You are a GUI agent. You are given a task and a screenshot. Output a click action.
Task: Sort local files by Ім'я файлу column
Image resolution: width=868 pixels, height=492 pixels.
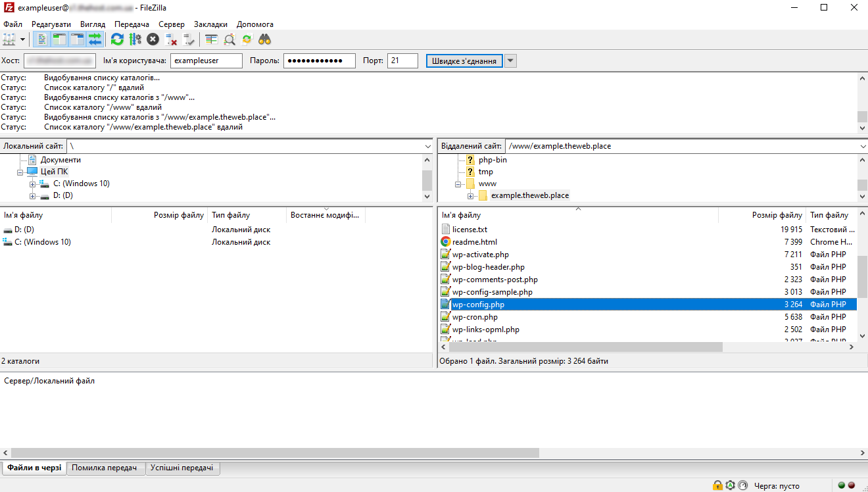tap(56, 215)
